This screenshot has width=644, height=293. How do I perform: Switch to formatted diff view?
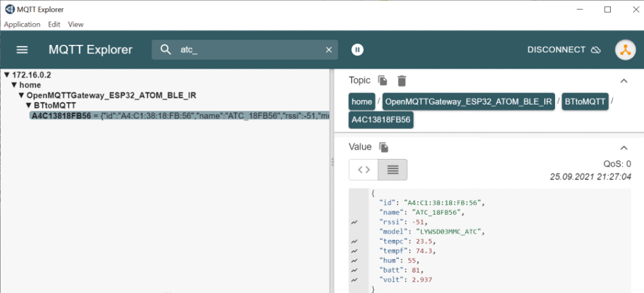pyautogui.click(x=393, y=170)
